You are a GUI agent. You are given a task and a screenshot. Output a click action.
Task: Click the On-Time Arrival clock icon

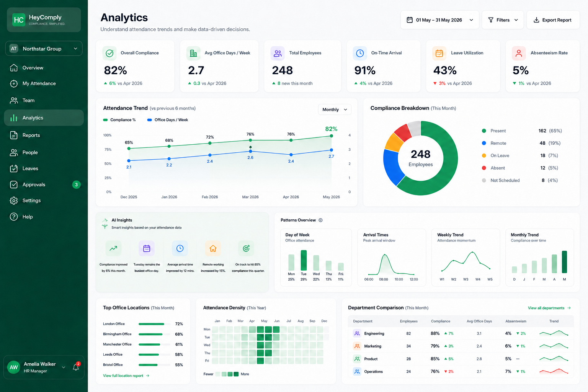click(x=360, y=53)
